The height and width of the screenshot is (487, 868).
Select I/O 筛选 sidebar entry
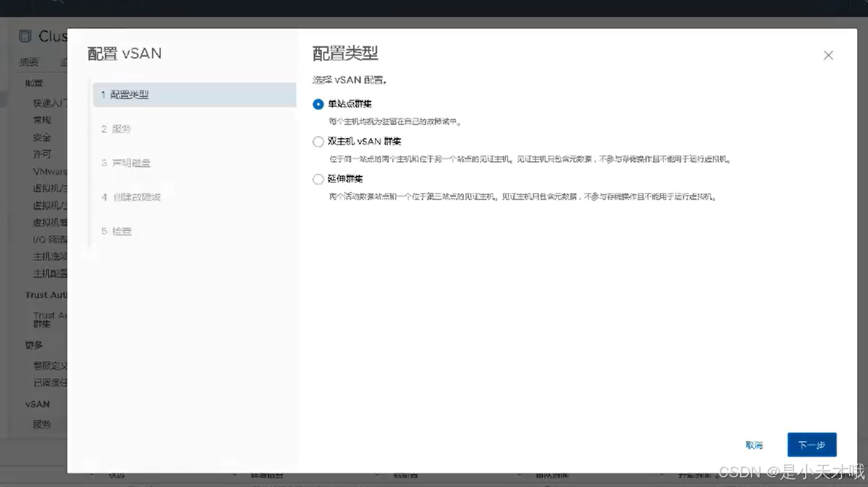coord(50,239)
